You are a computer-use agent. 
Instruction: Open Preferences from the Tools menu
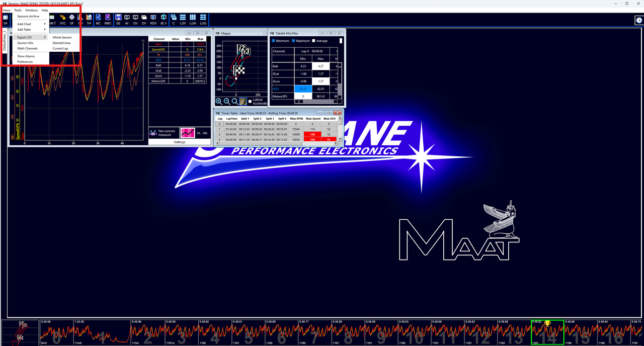(x=25, y=62)
